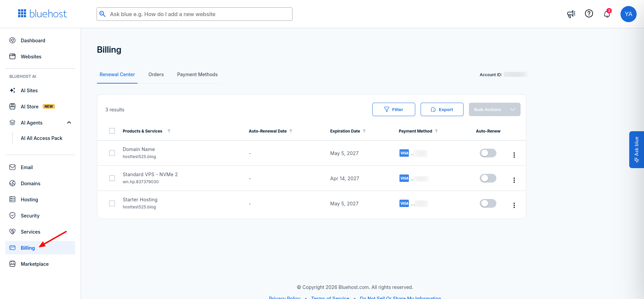Click the Auto-Renew column header
Viewport: 644px width, 299px height.
pyautogui.click(x=488, y=131)
